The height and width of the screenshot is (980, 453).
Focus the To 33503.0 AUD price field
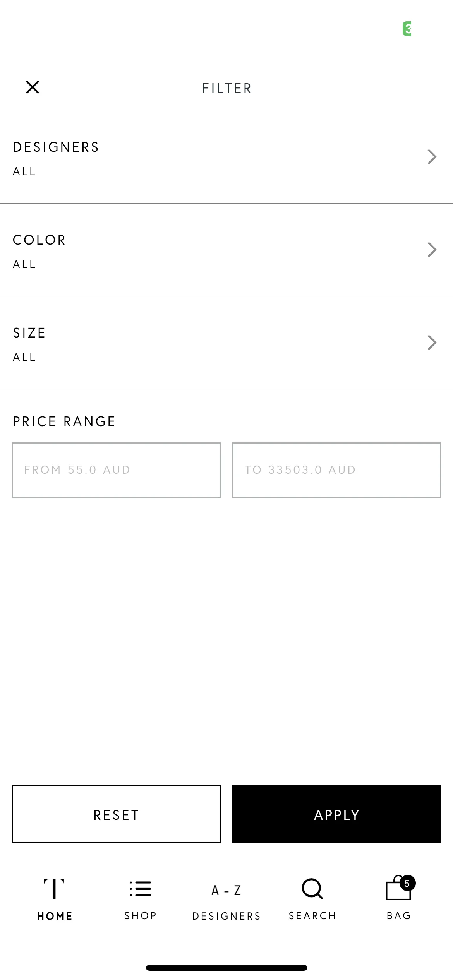[337, 470]
